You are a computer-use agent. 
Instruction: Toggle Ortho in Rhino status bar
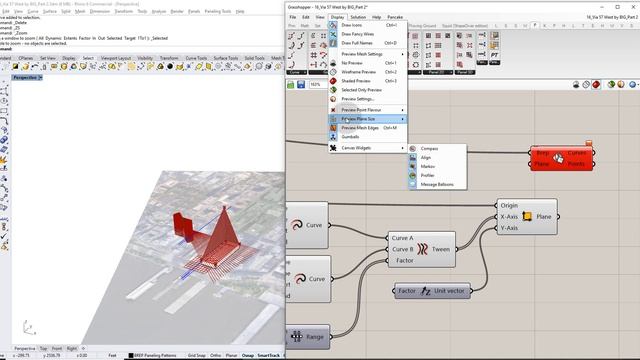216,356
